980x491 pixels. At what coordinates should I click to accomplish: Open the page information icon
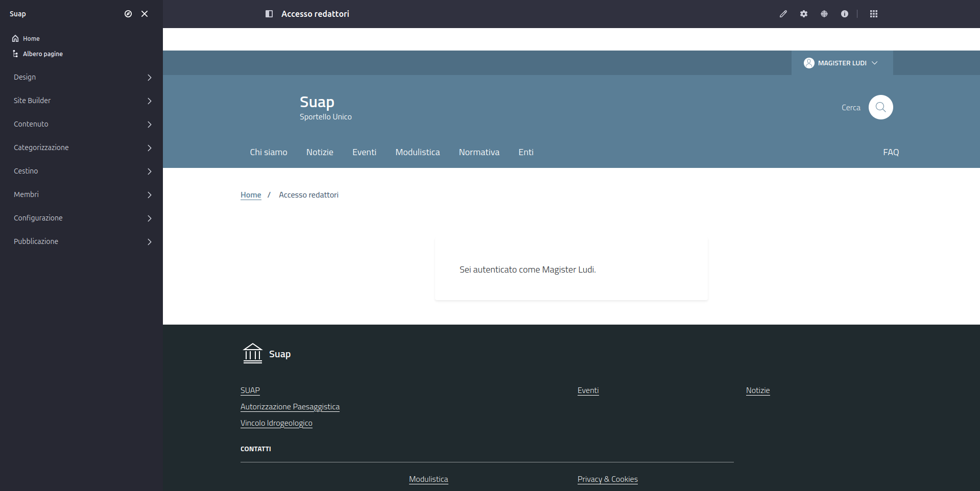[x=845, y=14]
